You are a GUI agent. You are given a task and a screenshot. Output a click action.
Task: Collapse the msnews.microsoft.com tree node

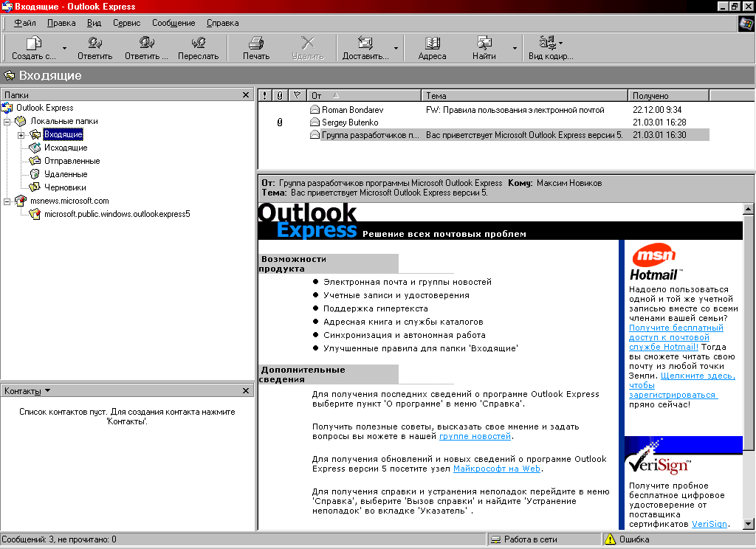click(x=7, y=201)
